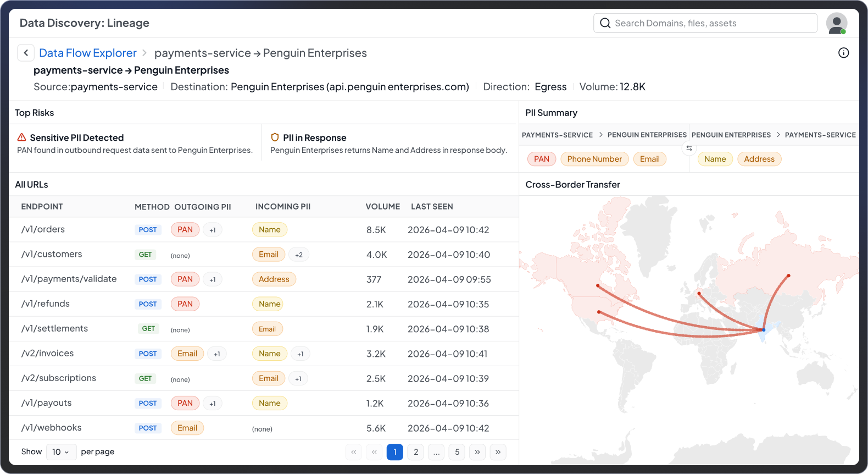This screenshot has width=868, height=474.
Task: Click the Email tag in PII Summary
Action: click(650, 159)
